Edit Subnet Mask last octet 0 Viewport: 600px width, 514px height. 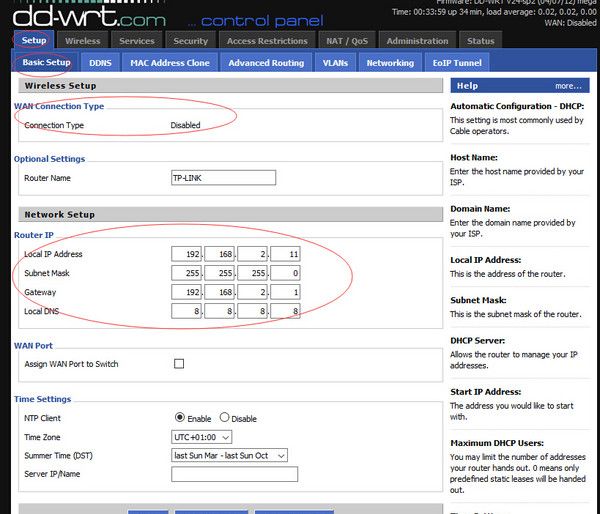pyautogui.click(x=285, y=273)
